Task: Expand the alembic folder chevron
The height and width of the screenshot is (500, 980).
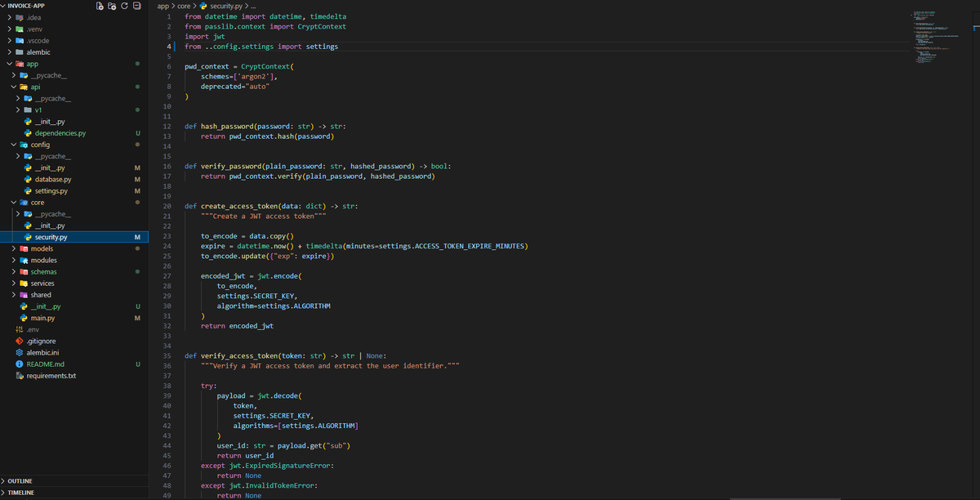Action: (8, 51)
